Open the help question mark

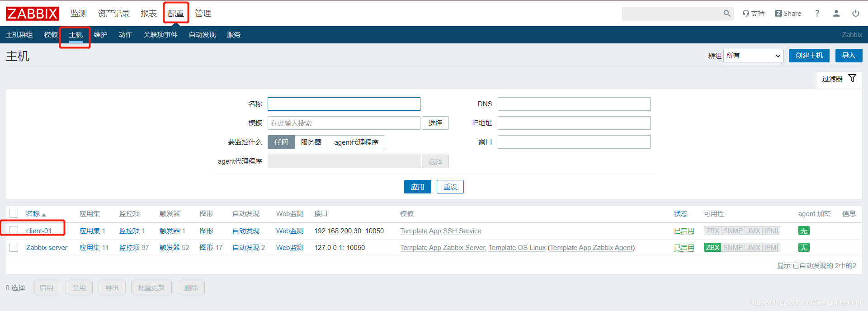tap(817, 14)
